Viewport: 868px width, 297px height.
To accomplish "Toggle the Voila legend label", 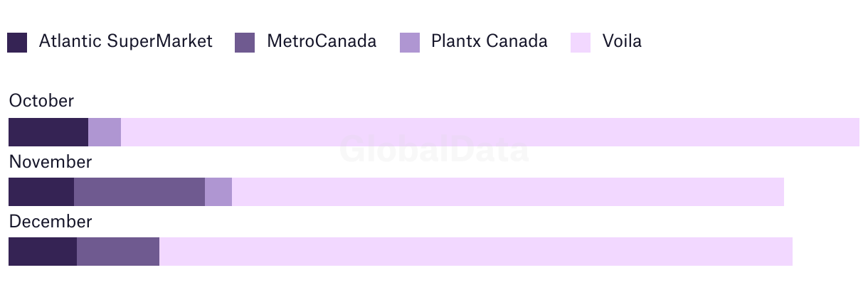I will [622, 41].
